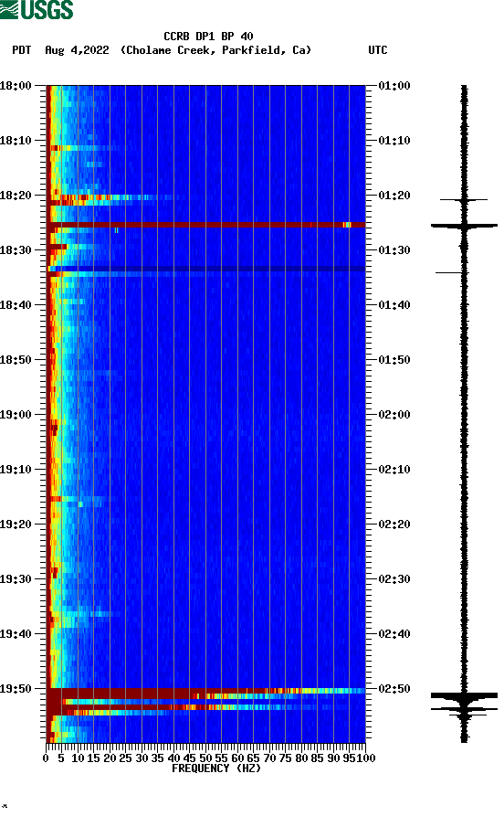The width and height of the screenshot is (504, 816).
Task: Click the '18:30' PDT time label
Action: click(x=16, y=249)
